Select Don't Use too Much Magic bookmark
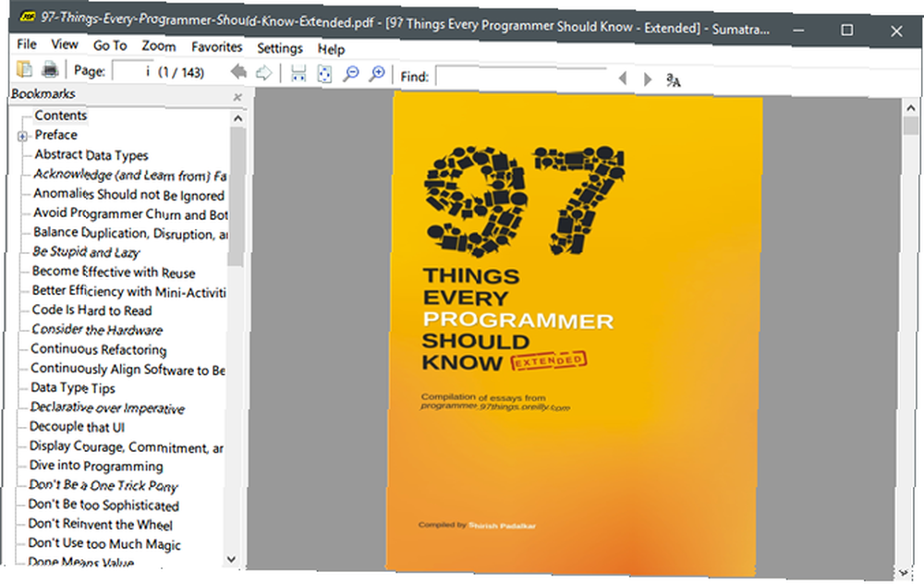Screen dimensions: 924x584 click(104, 544)
